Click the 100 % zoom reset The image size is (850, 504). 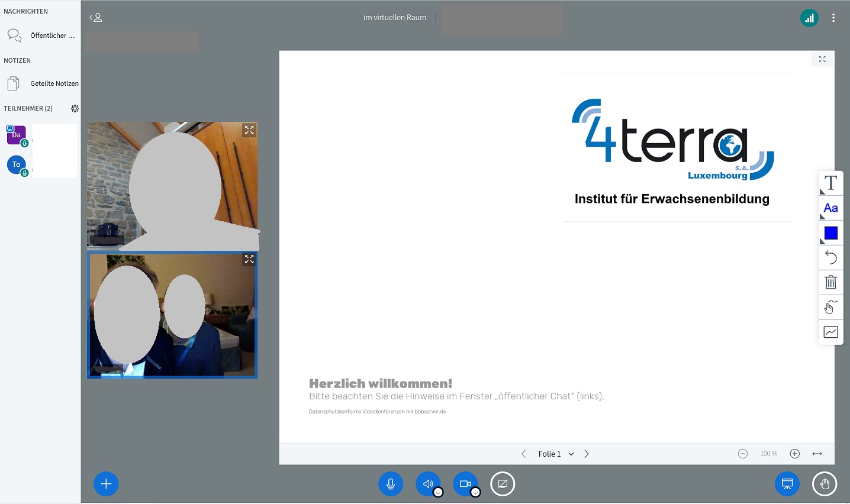tap(769, 454)
